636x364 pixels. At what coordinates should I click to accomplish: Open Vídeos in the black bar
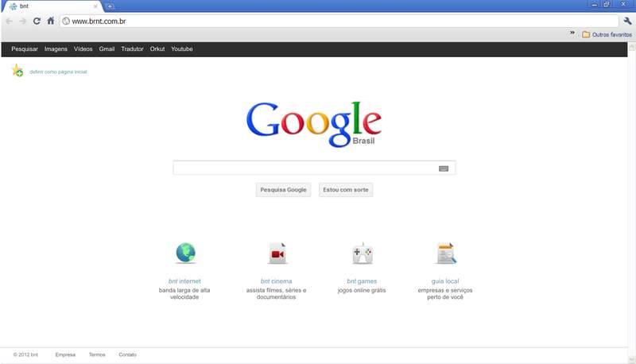click(83, 49)
